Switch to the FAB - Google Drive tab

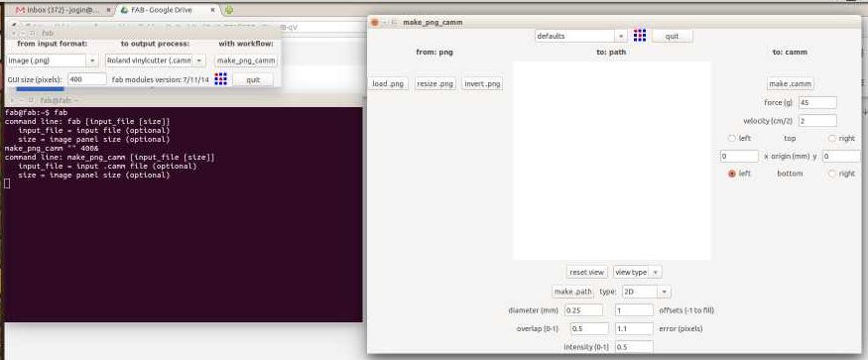click(168, 10)
